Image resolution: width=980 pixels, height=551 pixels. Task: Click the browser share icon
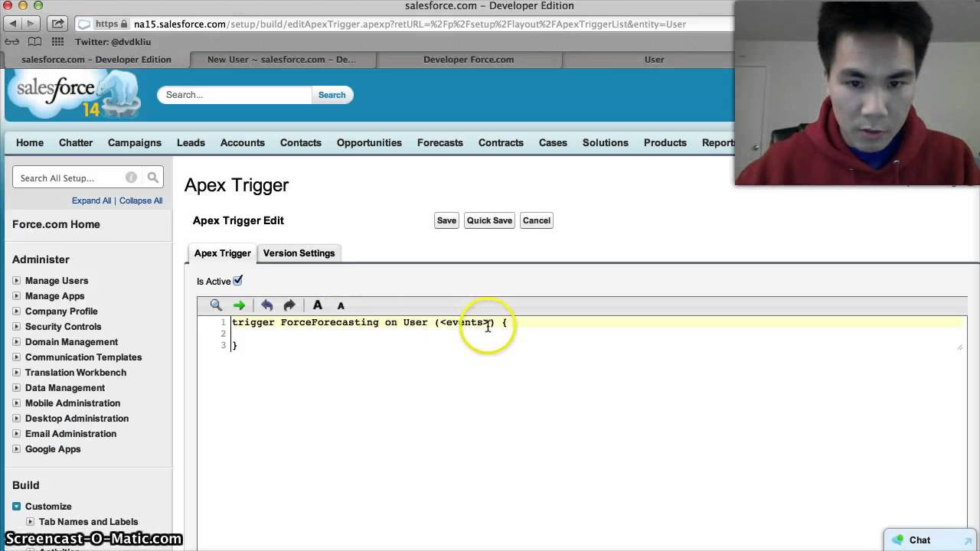pos(58,24)
